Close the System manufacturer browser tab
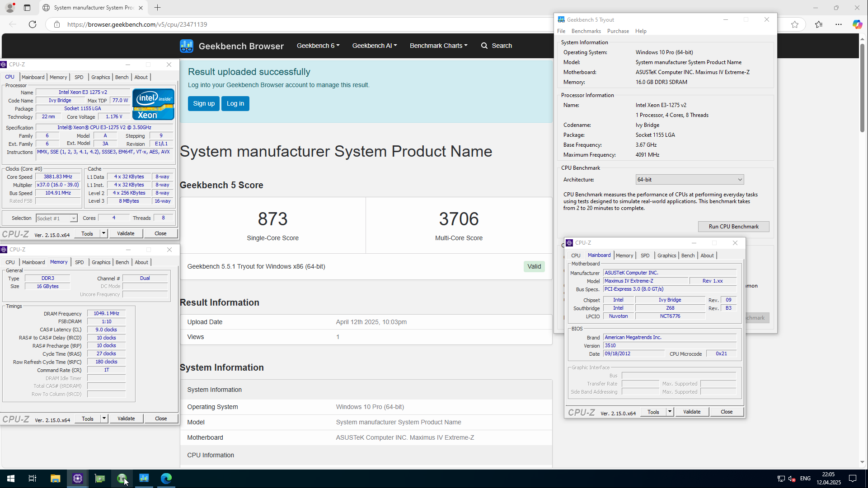This screenshot has width=868, height=488. 141,8
